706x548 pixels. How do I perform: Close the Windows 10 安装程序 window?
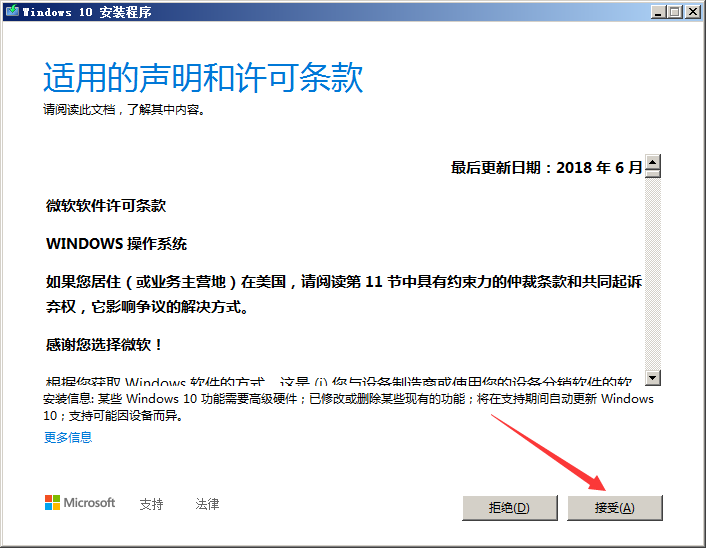point(693,11)
